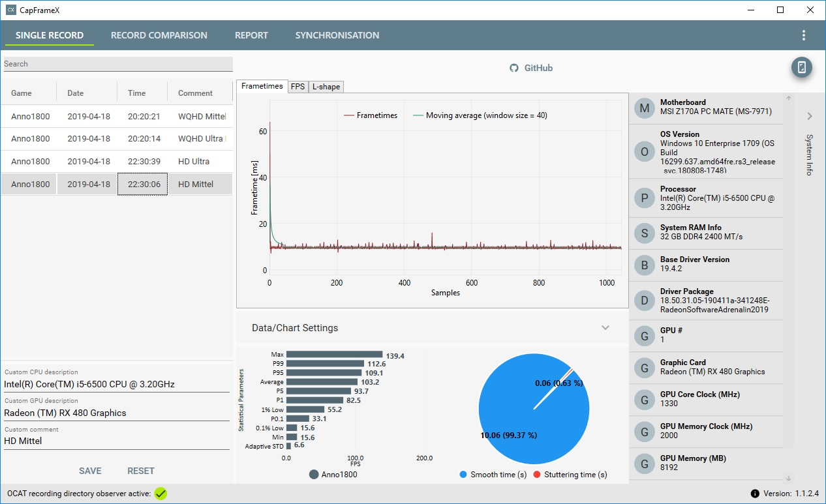Click into the Search field
826x504 pixels.
(x=118, y=64)
